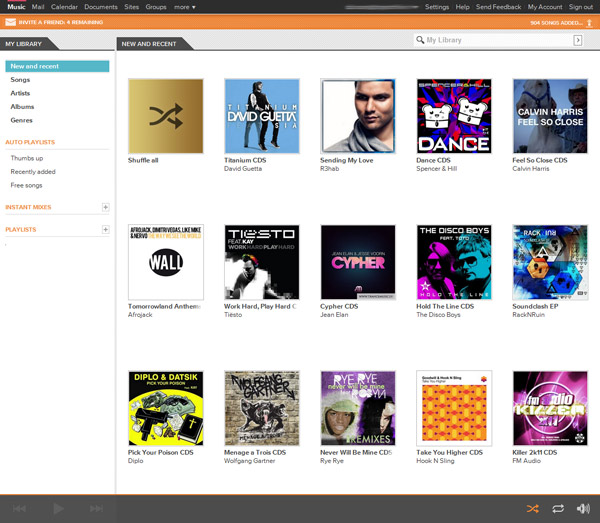The image size is (600, 523).
Task: Open Songs in the library sidebar
Action: 20,80
